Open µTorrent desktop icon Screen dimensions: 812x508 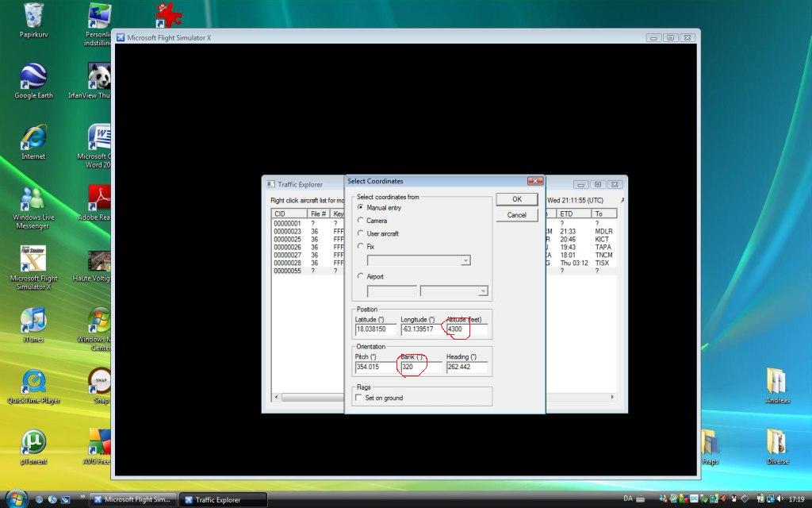coord(33,443)
